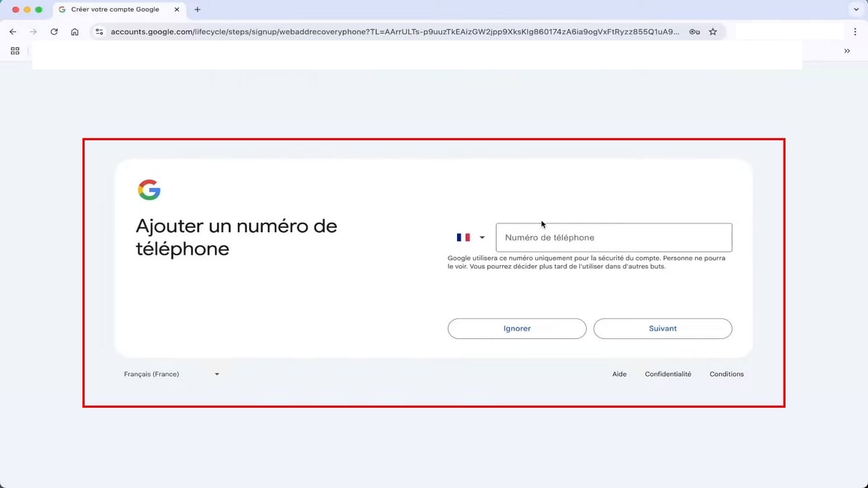Open the password manager key icon
868x488 pixels.
point(694,32)
